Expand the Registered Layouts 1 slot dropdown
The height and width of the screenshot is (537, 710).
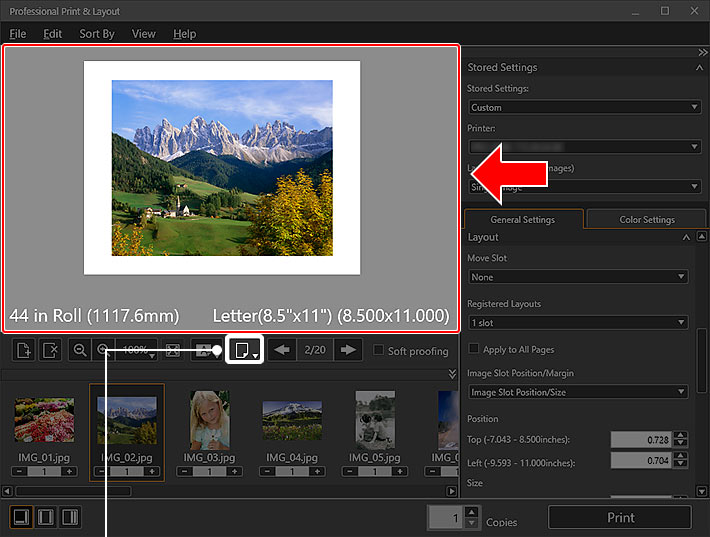pyautogui.click(x=577, y=322)
